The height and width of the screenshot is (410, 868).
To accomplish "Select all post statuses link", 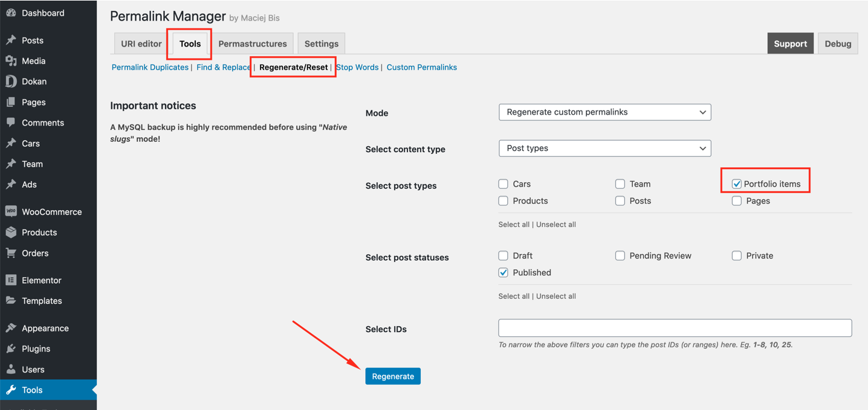I will [x=514, y=296].
